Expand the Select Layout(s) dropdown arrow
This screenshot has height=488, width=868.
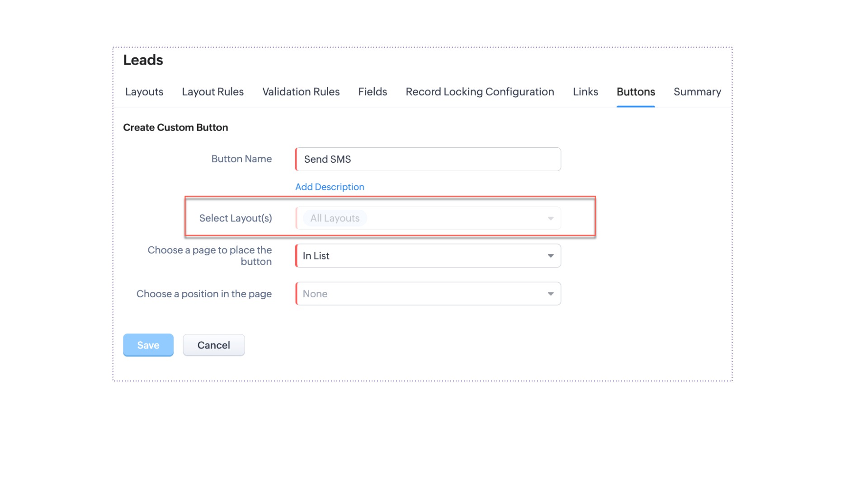click(550, 219)
